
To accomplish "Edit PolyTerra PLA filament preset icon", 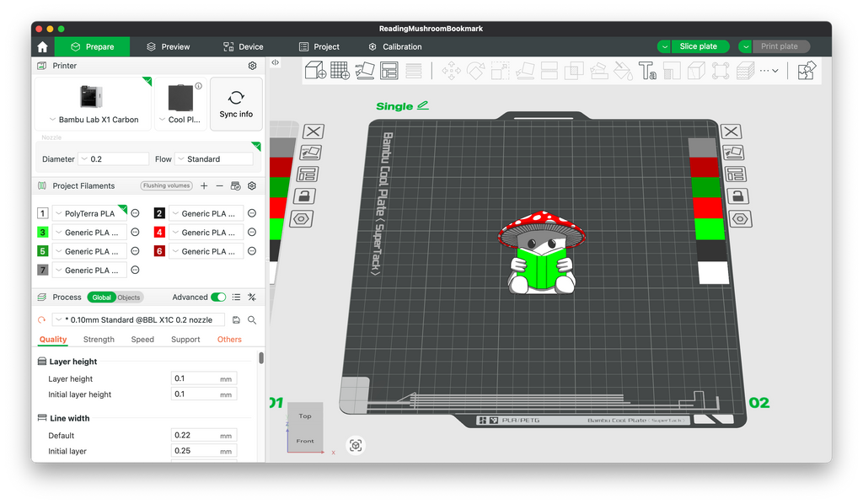I will [x=136, y=213].
